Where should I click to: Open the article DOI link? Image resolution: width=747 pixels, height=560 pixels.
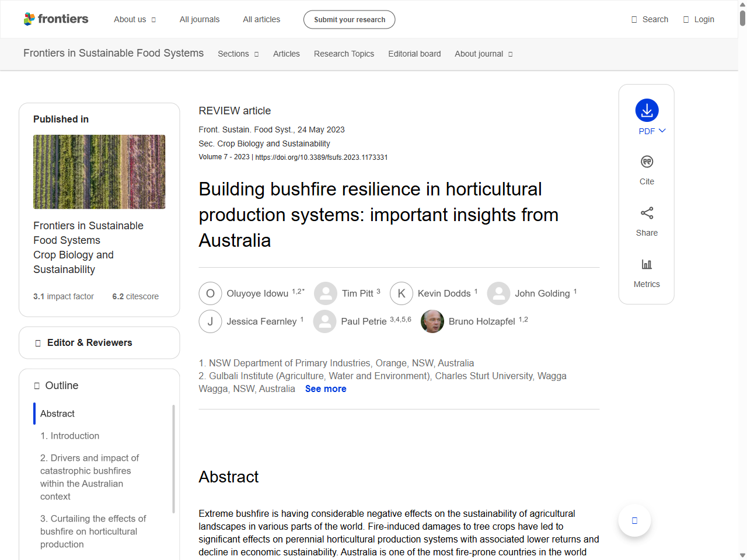(322, 157)
